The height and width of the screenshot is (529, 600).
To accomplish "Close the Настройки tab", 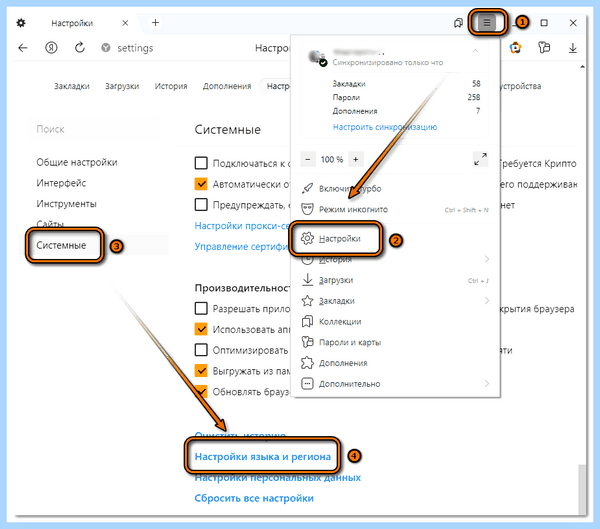I will coord(125,23).
